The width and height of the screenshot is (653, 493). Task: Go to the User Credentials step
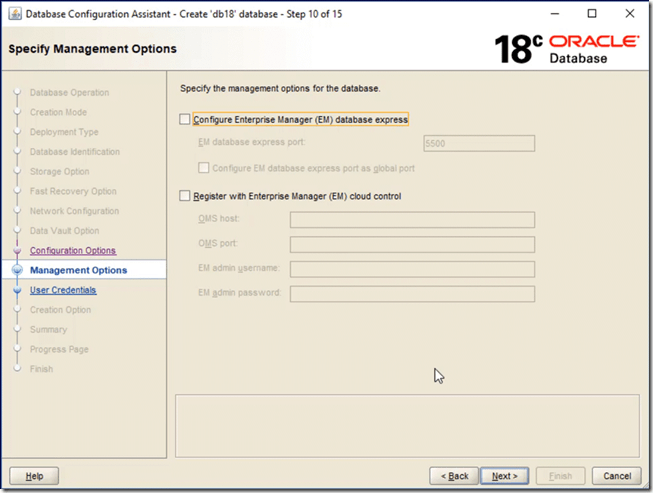point(63,290)
